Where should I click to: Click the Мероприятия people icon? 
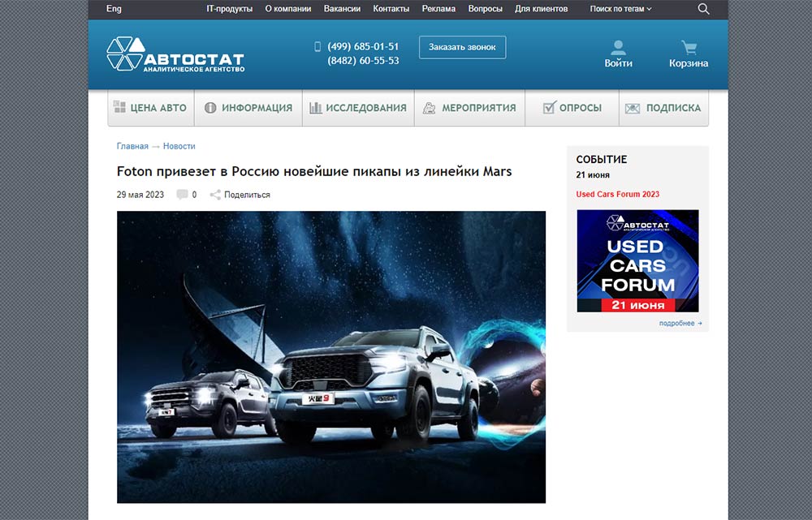[x=429, y=108]
